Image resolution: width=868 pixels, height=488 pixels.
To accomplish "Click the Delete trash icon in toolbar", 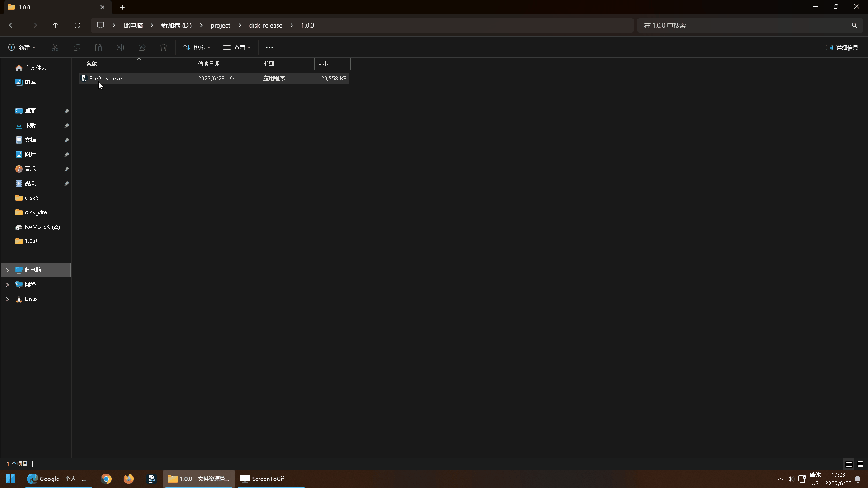I will 164,47.
